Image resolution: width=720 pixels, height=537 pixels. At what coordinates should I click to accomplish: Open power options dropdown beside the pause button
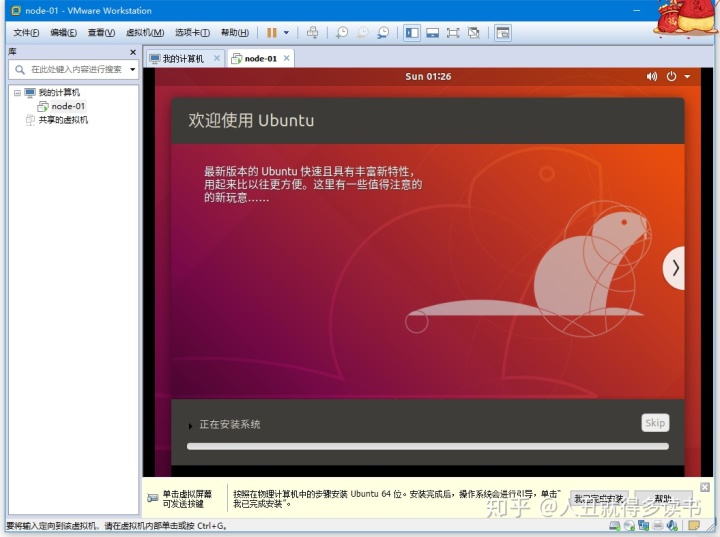[286, 33]
